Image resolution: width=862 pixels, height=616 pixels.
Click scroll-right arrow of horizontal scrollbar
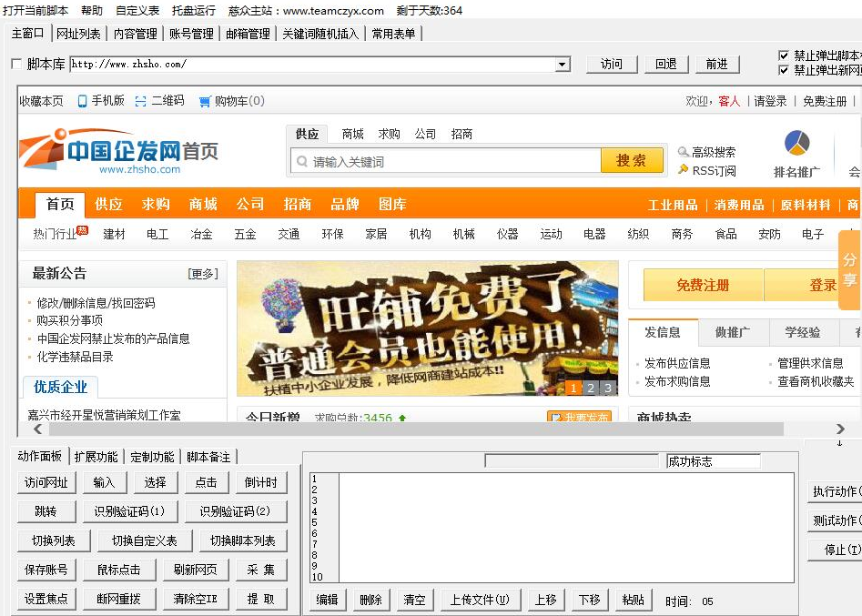(840, 429)
